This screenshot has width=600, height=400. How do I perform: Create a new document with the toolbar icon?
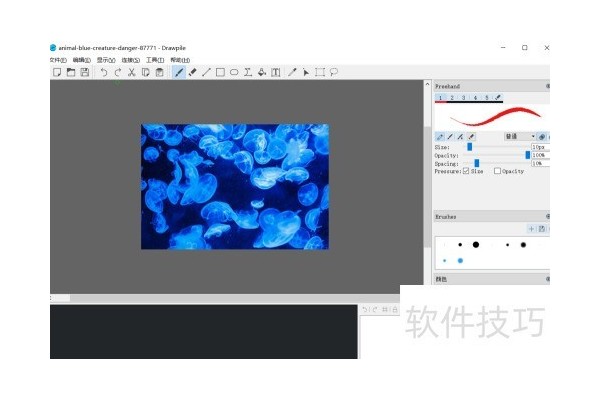coord(57,72)
